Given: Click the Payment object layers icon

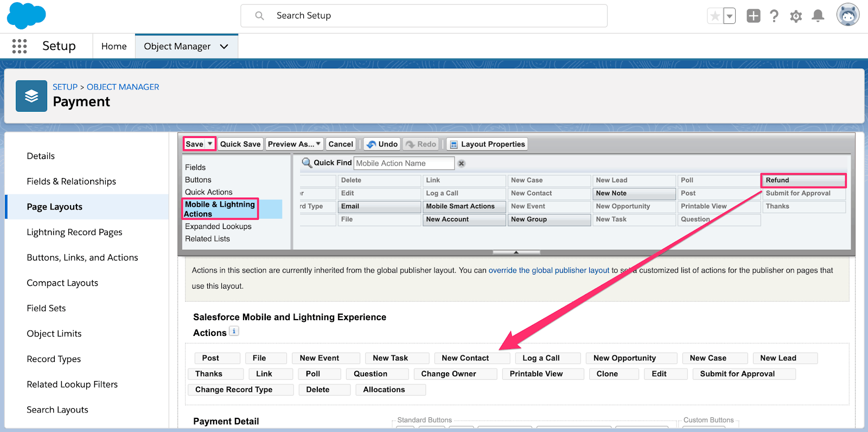Looking at the screenshot, I should (x=31, y=96).
